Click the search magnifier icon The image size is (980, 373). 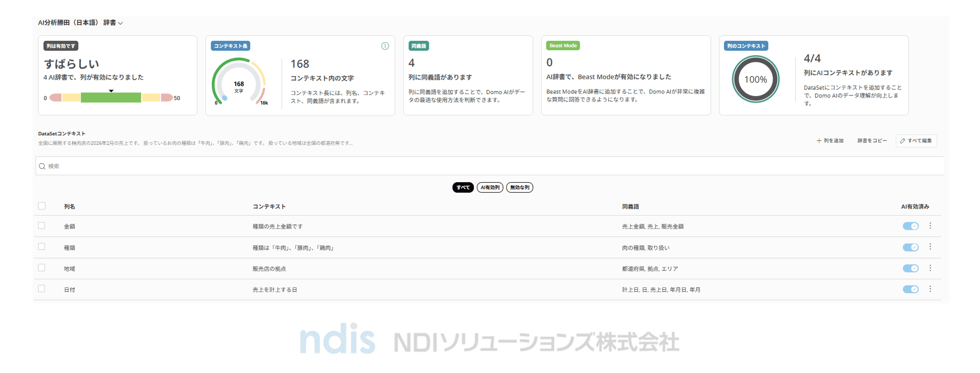coord(42,166)
